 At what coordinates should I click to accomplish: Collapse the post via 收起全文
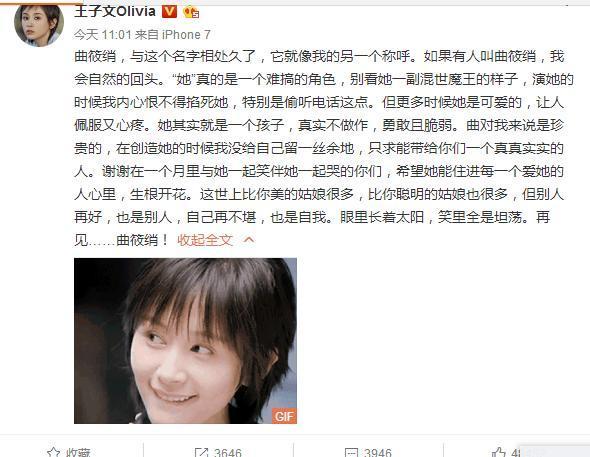[x=205, y=240]
